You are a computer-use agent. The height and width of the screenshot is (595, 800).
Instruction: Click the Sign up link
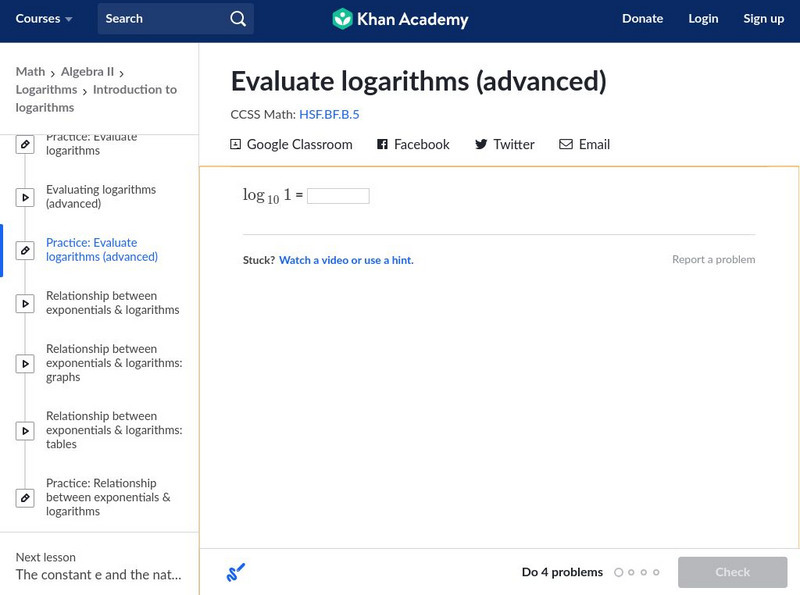tap(763, 19)
